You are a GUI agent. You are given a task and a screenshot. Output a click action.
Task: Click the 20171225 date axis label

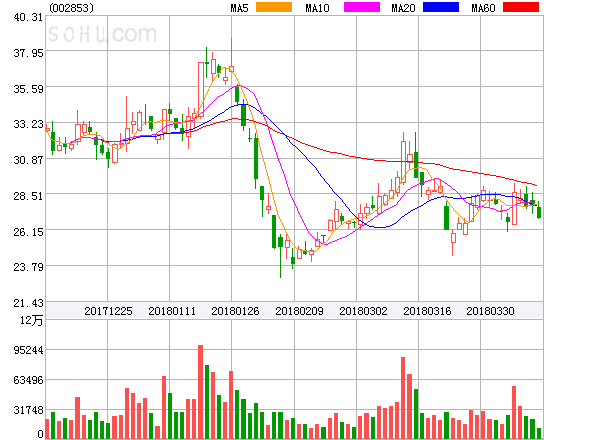pos(108,311)
